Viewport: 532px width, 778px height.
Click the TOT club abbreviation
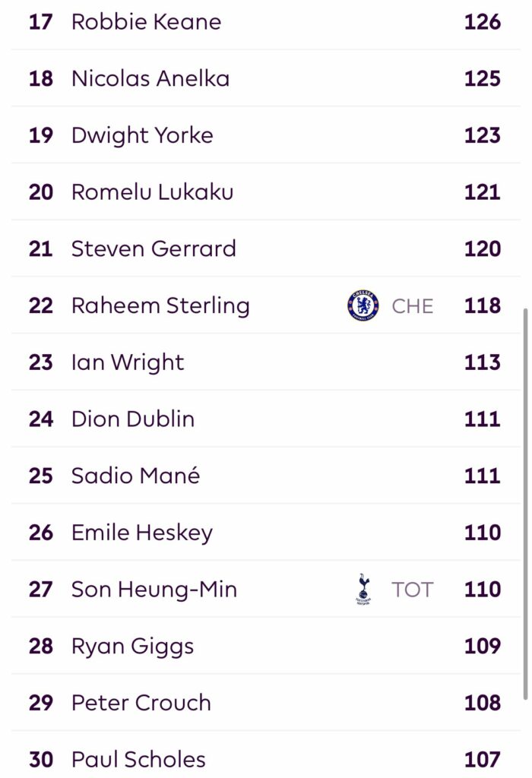click(x=413, y=590)
